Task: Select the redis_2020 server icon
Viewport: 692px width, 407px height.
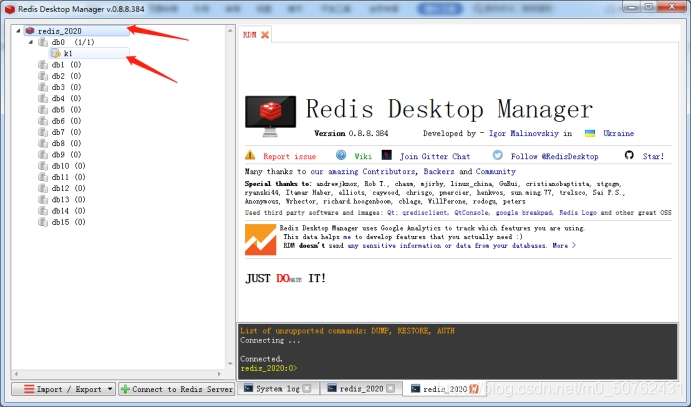Action: (30, 30)
